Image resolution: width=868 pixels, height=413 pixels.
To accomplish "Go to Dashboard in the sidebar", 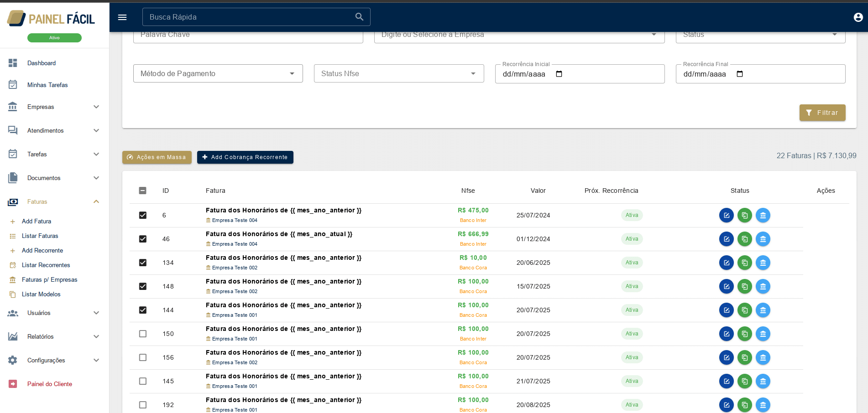I will point(42,63).
